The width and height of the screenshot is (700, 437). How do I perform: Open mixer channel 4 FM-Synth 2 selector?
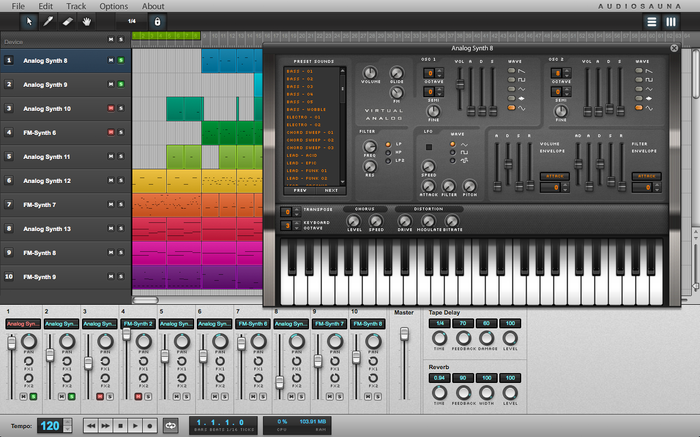(x=136, y=324)
